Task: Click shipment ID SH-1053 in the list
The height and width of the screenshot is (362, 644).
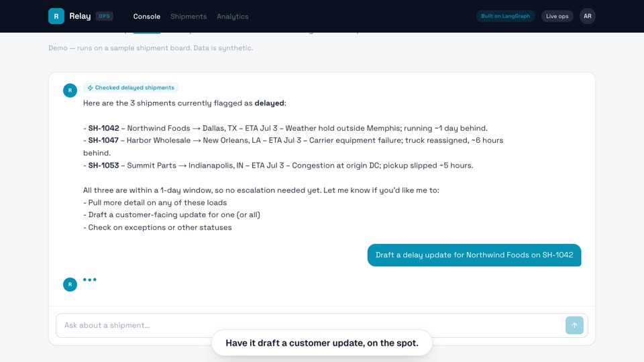Action: pyautogui.click(x=103, y=166)
